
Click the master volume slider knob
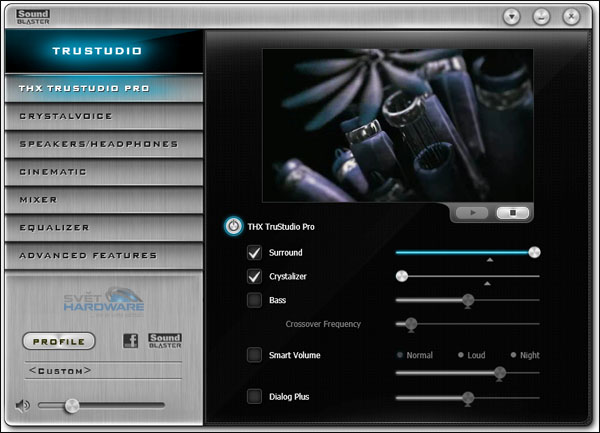pyautogui.click(x=72, y=406)
